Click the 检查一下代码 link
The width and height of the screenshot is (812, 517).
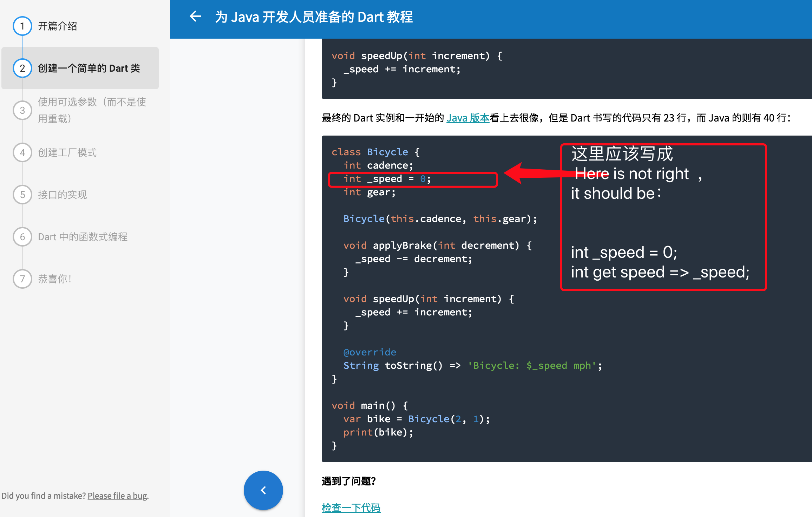[x=351, y=508]
